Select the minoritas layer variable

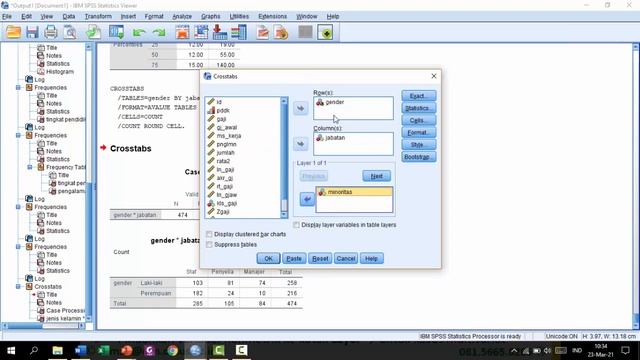[x=354, y=191]
